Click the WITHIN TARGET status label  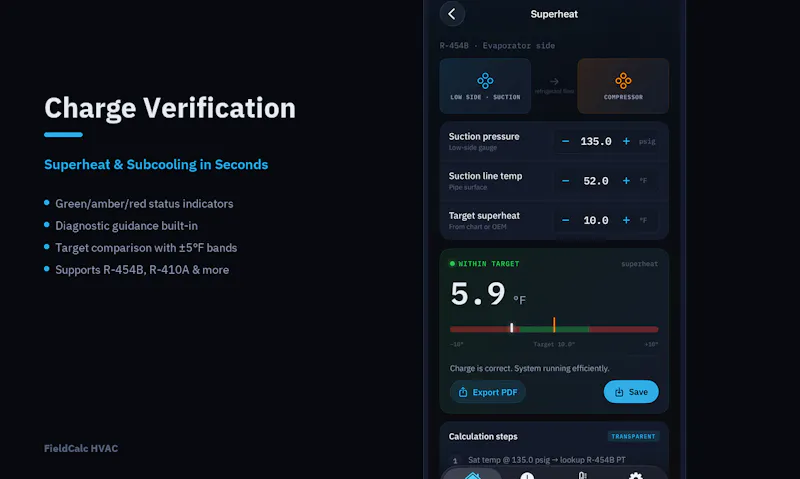[x=488, y=264]
